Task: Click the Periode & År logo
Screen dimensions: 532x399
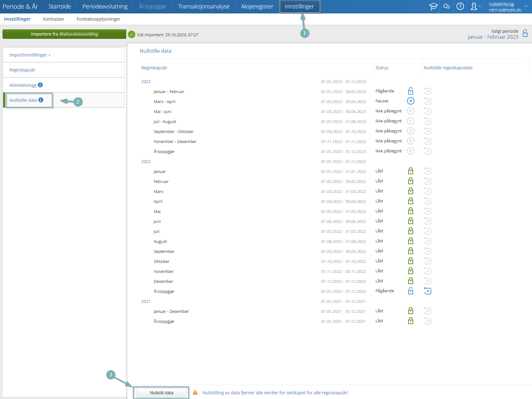Action: pyautogui.click(x=20, y=6)
